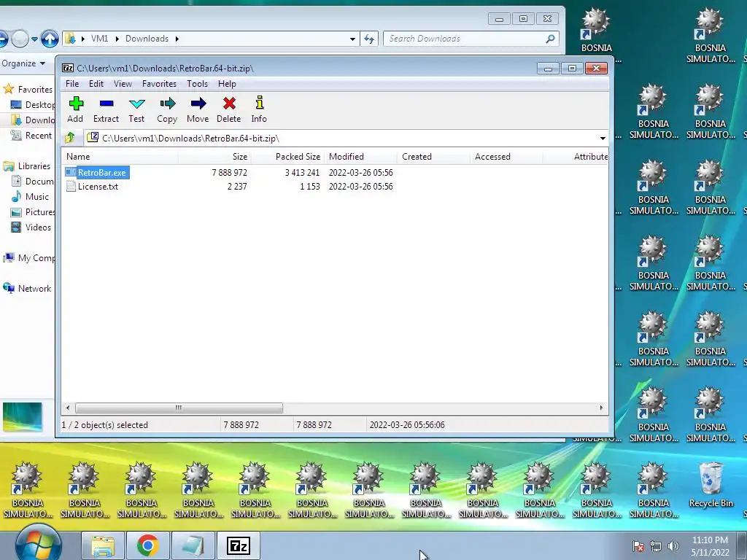This screenshot has width=747, height=560.
Task: Click the scrollbar right arrow
Action: 601,408
